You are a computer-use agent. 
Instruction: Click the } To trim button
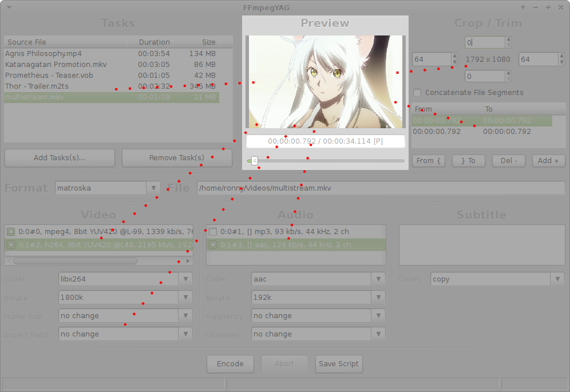coord(469,161)
